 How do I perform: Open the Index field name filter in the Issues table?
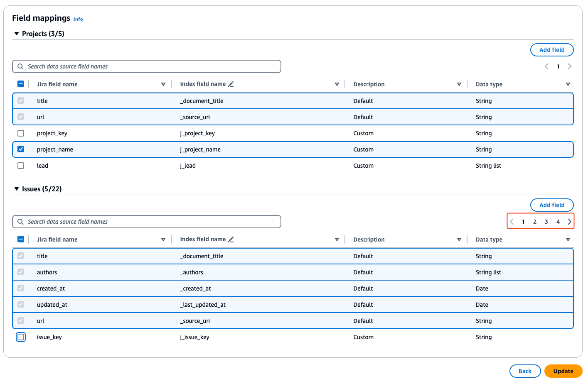click(x=337, y=239)
